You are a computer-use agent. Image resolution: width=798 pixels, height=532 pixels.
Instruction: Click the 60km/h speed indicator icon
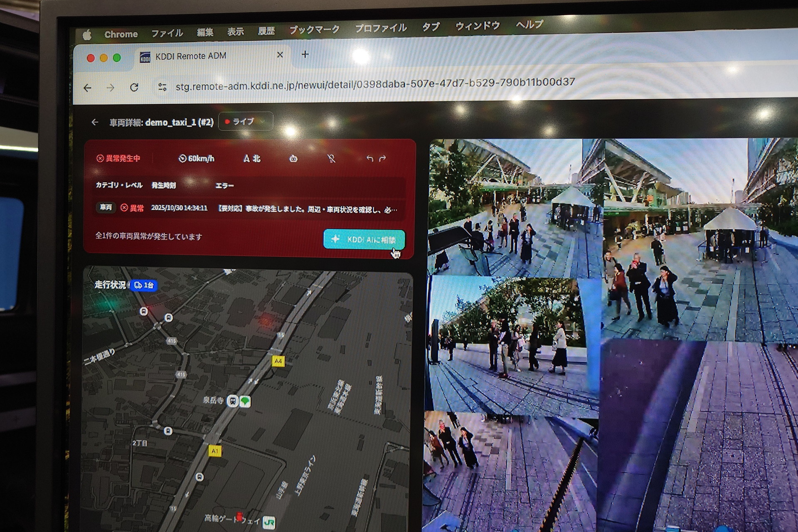tap(182, 158)
